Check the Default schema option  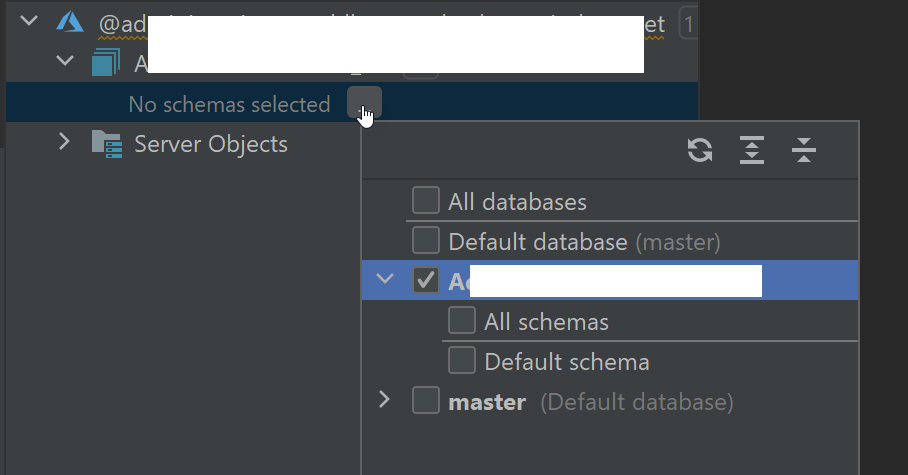462,361
